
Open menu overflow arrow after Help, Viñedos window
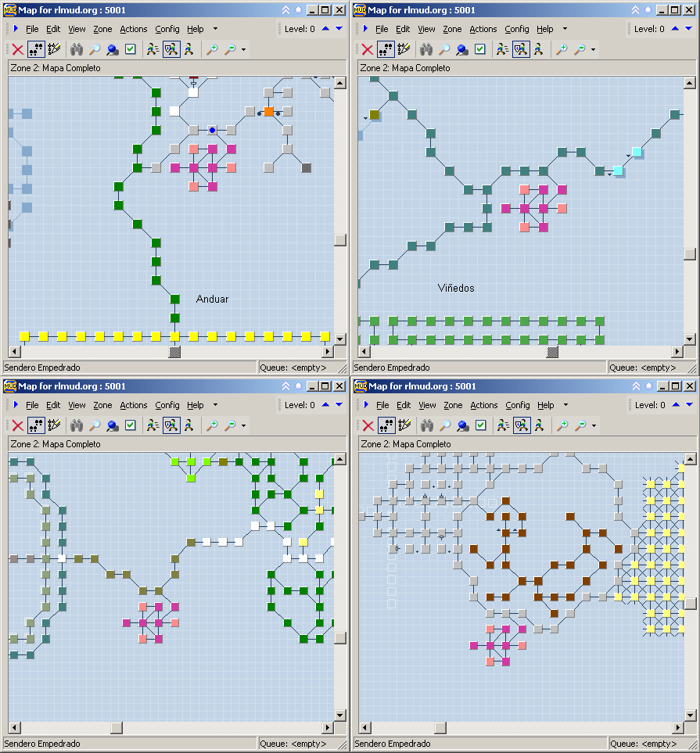[565, 29]
